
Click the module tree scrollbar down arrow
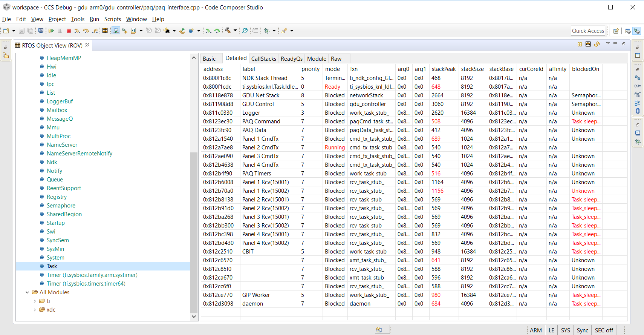point(194,317)
